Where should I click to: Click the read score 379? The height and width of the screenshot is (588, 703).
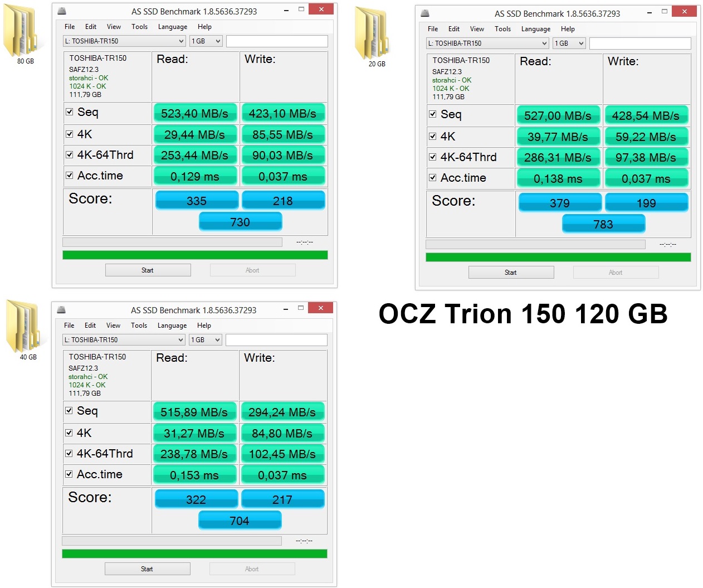point(560,203)
